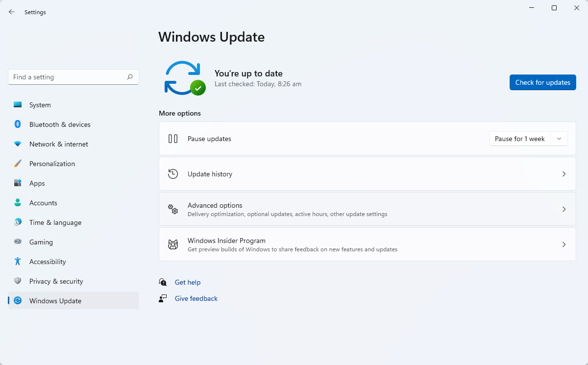Click the Bluetooth icon in sidebar
Image resolution: width=588 pixels, height=365 pixels.
[x=18, y=124]
